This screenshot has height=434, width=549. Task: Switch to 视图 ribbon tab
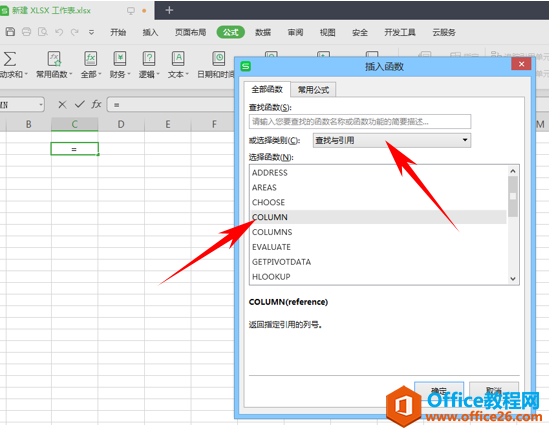point(327,32)
